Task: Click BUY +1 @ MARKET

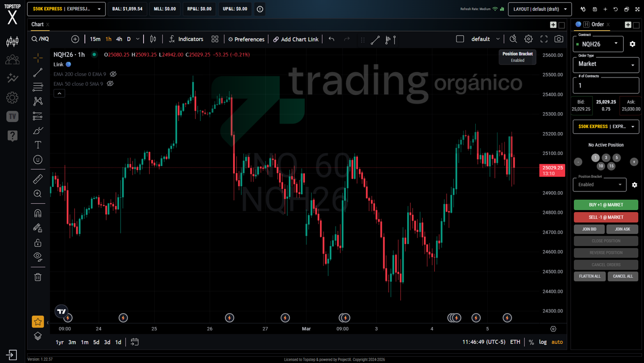Action: point(606,205)
